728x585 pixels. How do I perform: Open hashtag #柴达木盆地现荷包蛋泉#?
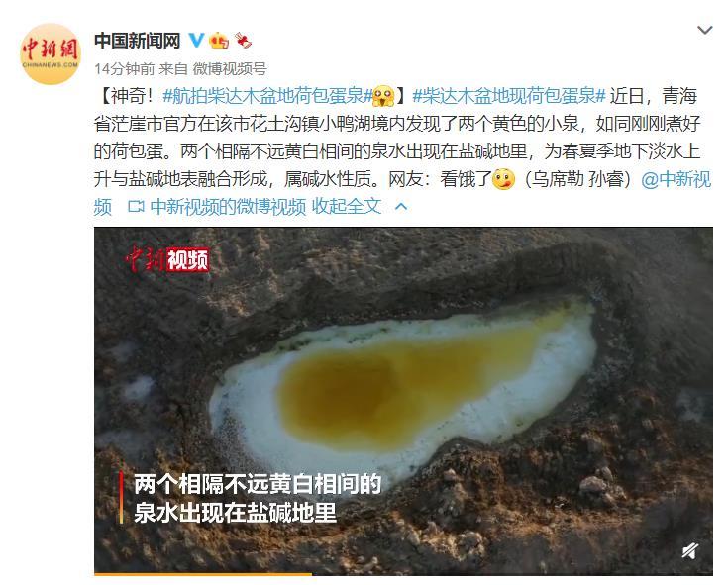pos(509,96)
